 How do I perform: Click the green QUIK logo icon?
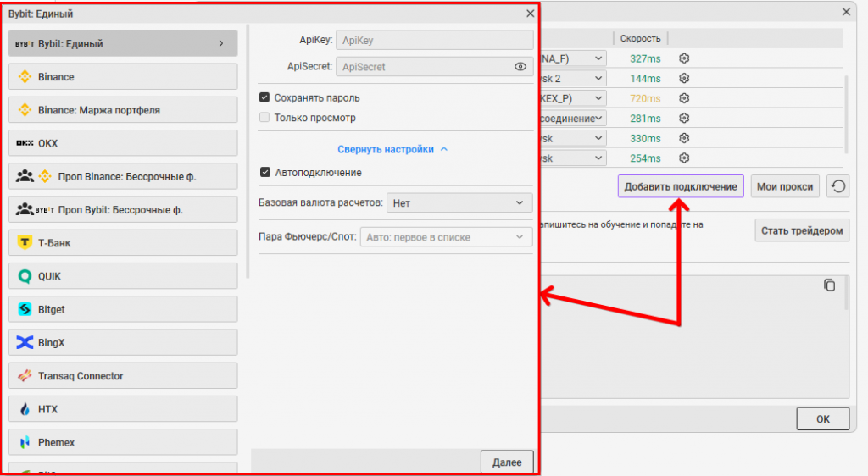click(x=25, y=275)
